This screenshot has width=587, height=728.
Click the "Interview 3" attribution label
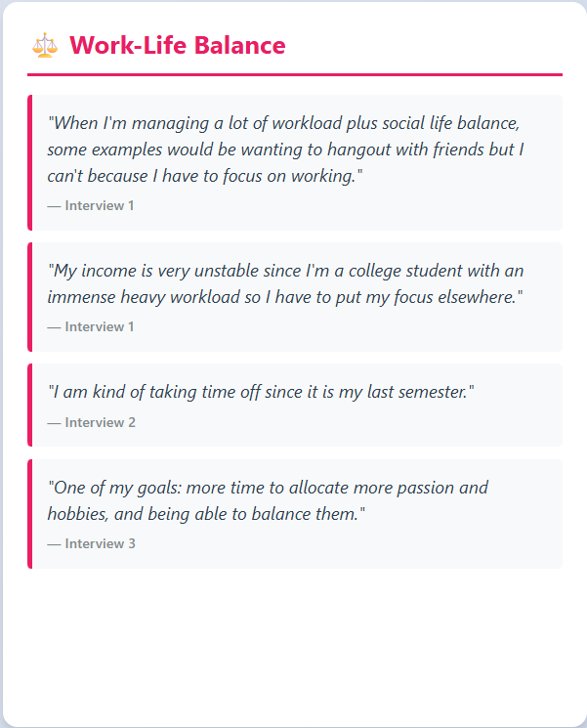pyautogui.click(x=91, y=543)
